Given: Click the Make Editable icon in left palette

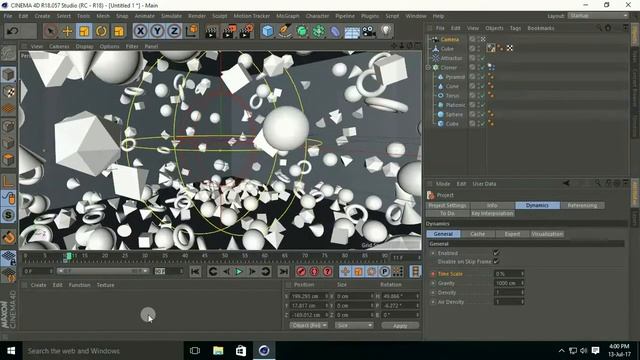Looking at the screenshot, I should [9, 54].
